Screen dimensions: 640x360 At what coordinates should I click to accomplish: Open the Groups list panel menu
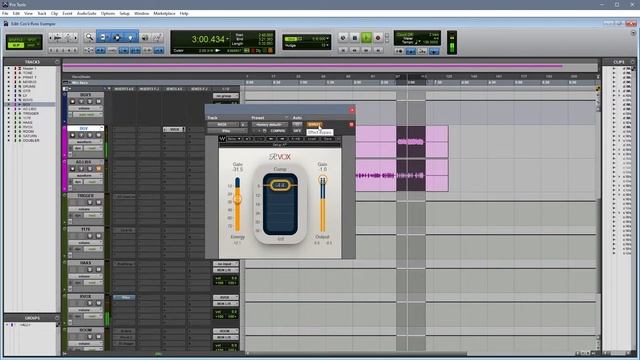pos(57,318)
